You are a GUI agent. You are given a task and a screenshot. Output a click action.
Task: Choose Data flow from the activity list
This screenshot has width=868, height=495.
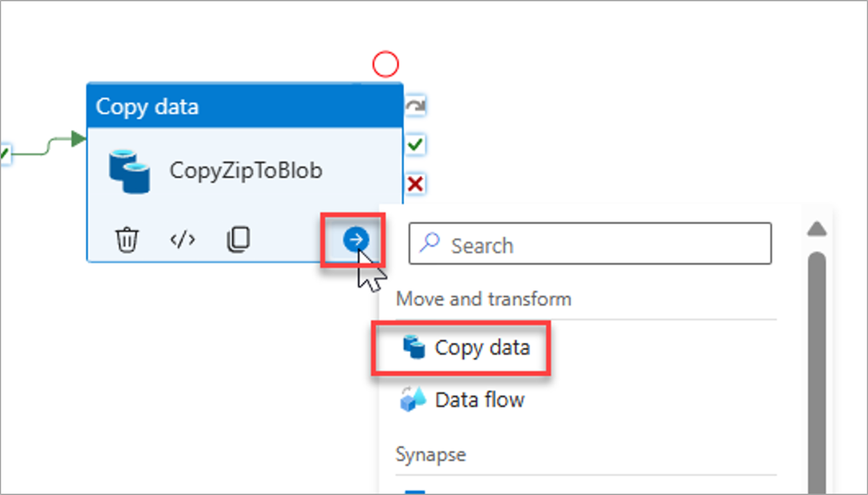tap(479, 400)
